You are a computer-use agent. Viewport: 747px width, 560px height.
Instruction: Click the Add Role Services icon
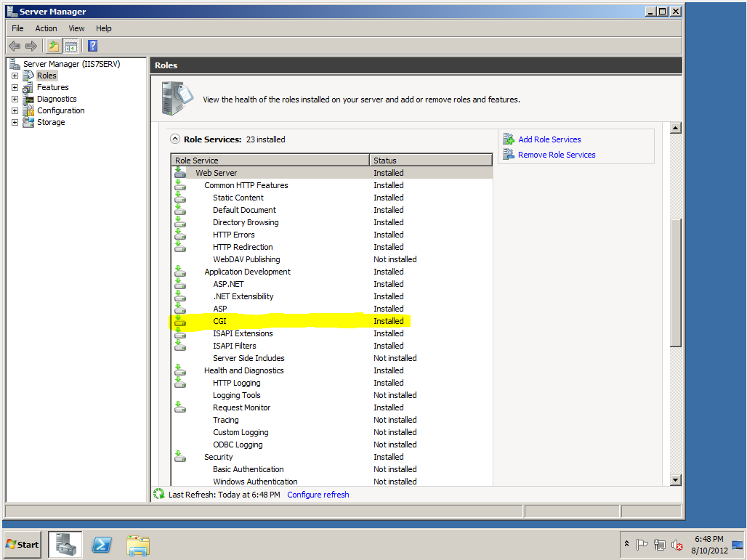click(x=509, y=139)
